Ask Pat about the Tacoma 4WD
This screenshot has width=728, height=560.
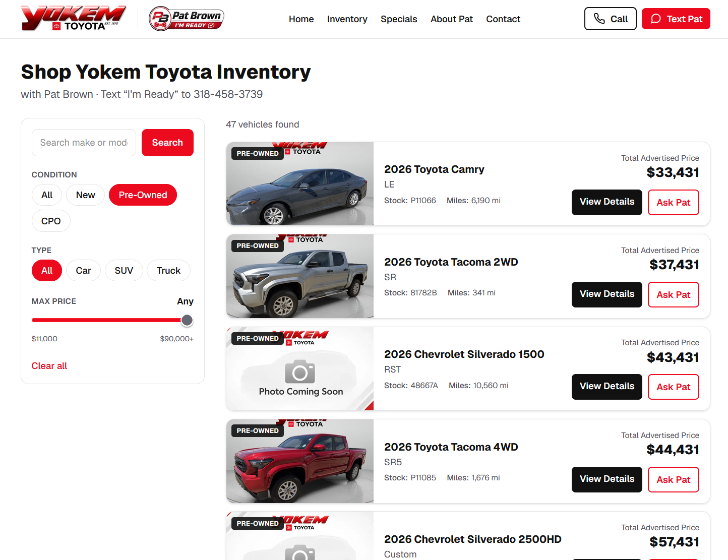[674, 479]
